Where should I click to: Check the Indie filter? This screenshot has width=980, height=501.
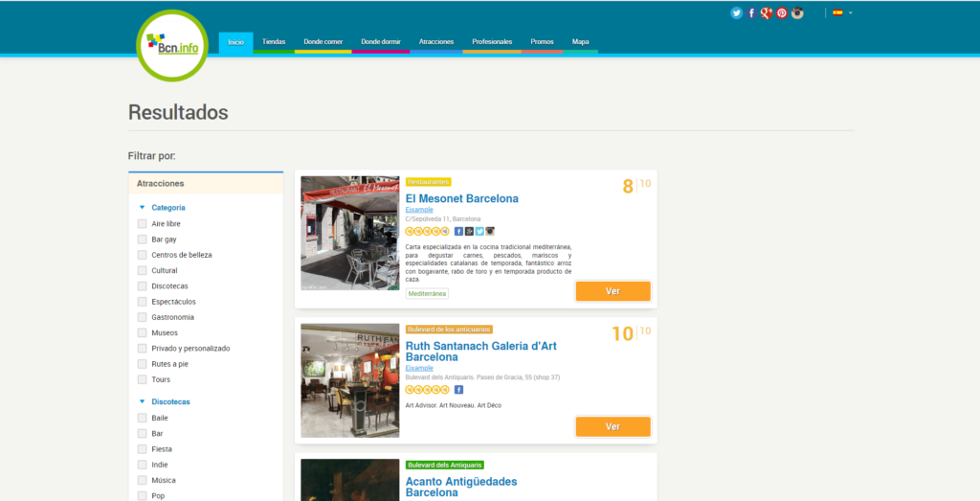(142, 465)
